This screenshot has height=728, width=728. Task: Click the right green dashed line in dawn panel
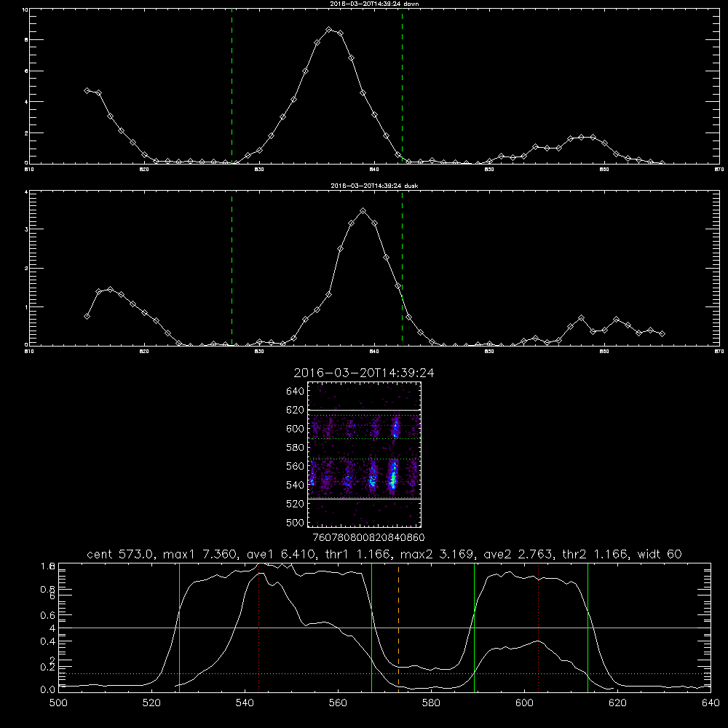tap(402, 87)
